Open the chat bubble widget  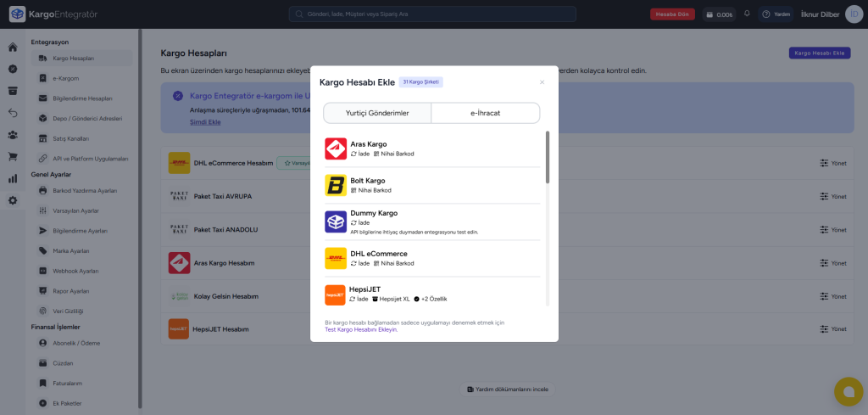[849, 391]
